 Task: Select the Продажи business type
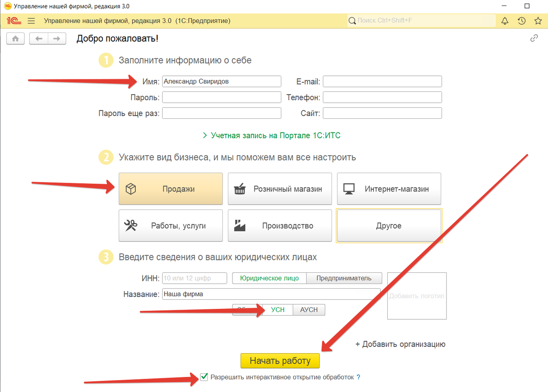click(x=171, y=189)
